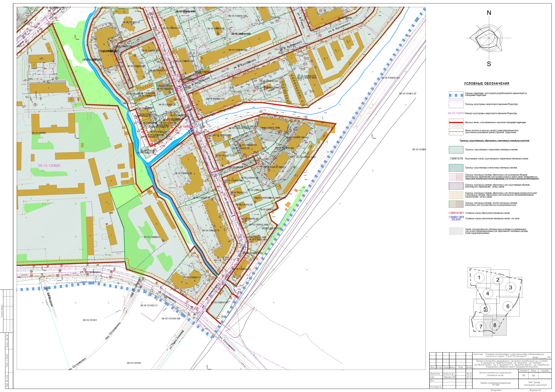Select sheet number 3 circle in index
555x392 pixels.
coord(511,287)
